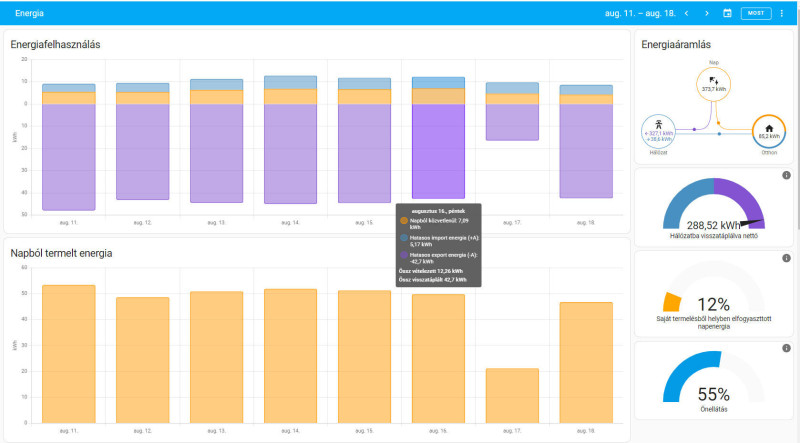This screenshot has height=443, width=800.
Task: Click the aug. 11. solar production bar
Action: tap(68, 354)
